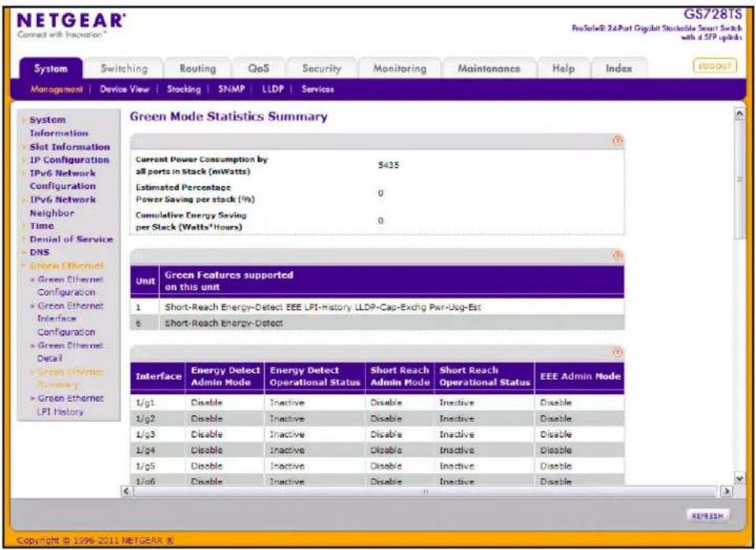Open DNS in sidebar
Screen dimensions: 756x550
coord(39,252)
